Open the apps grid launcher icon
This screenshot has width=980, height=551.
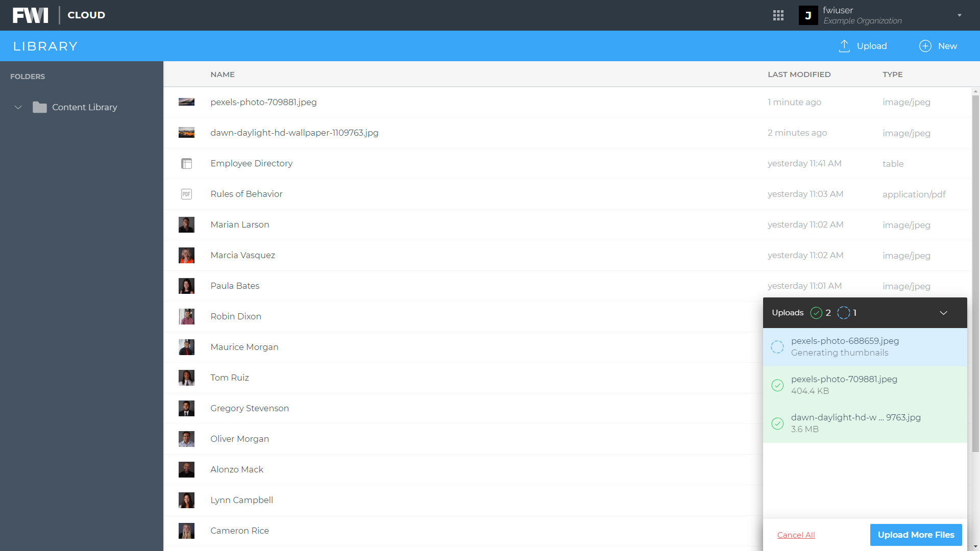point(778,15)
